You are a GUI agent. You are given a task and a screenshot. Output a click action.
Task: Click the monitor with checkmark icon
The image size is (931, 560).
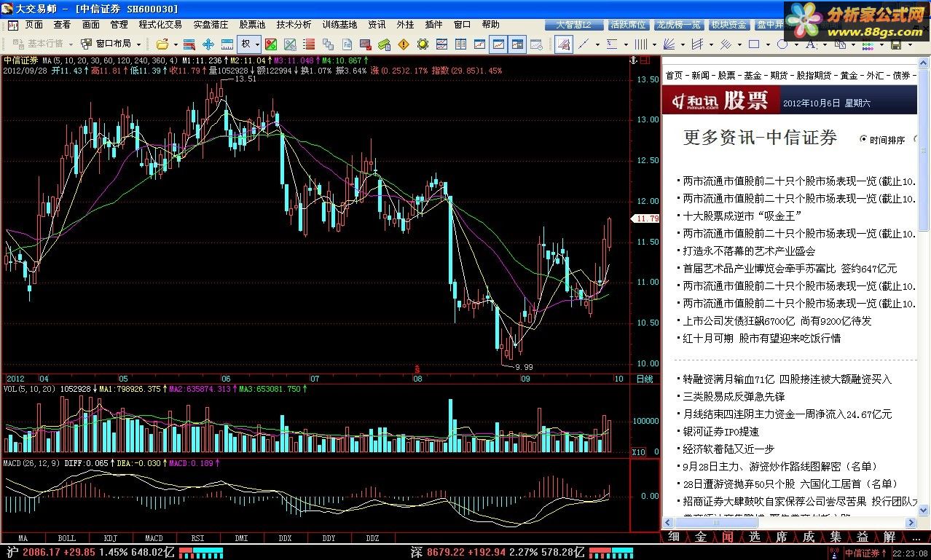tap(366, 44)
